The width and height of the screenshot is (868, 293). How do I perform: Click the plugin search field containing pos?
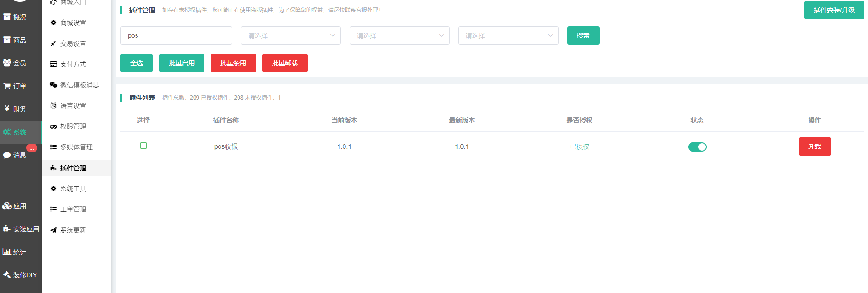point(176,35)
